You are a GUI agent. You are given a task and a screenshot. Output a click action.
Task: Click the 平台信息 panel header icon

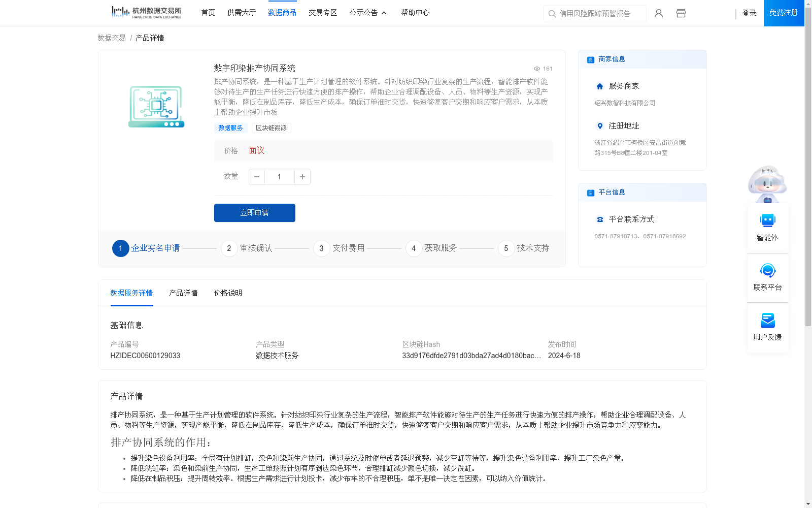click(x=591, y=193)
